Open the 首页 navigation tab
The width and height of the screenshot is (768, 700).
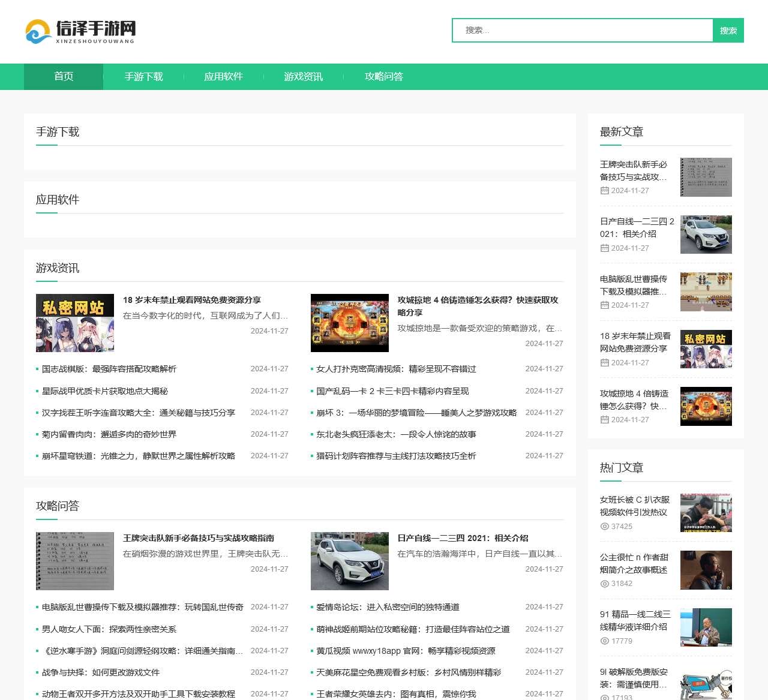click(x=64, y=77)
